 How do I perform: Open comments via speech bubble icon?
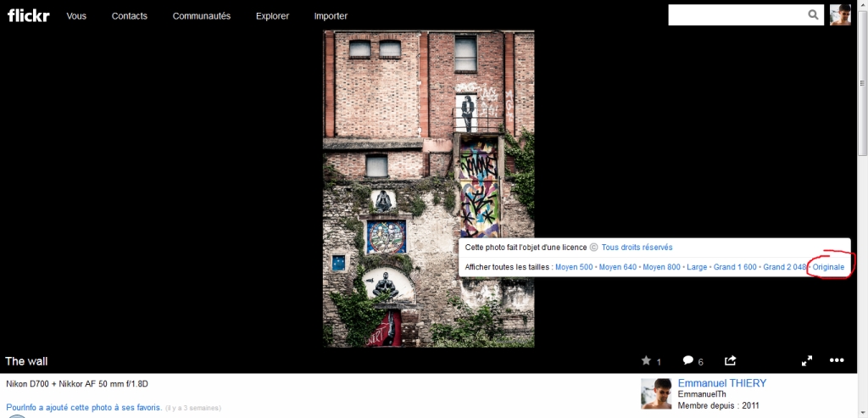pyautogui.click(x=687, y=361)
